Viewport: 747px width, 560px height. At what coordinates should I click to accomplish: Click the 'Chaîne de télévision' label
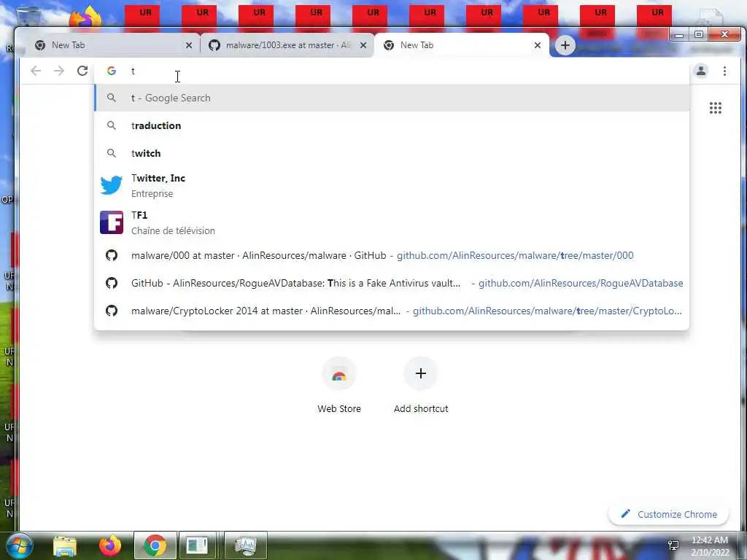173,231
